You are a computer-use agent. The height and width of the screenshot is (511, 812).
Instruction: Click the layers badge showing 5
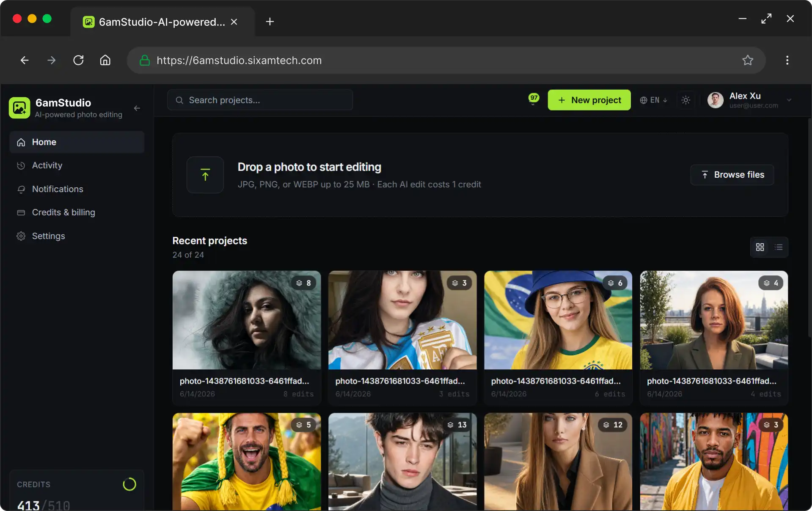tap(303, 425)
